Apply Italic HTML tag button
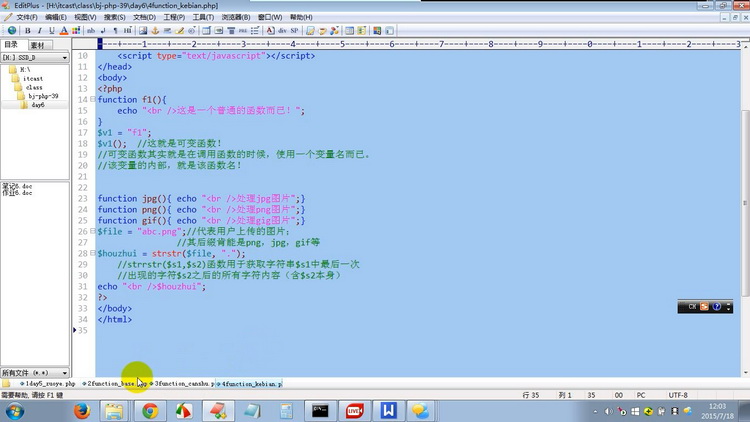The image size is (750, 422). 40,31
